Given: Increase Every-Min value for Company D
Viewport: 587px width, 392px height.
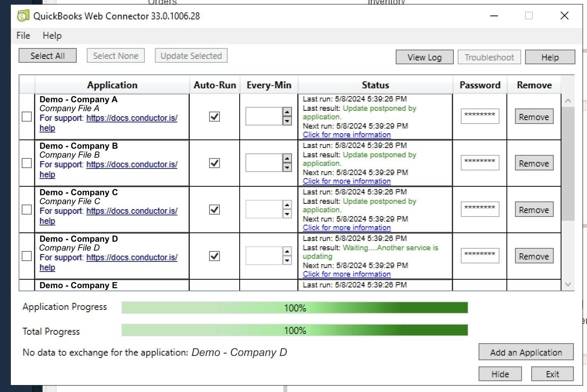Looking at the screenshot, I should pyautogui.click(x=287, y=251).
